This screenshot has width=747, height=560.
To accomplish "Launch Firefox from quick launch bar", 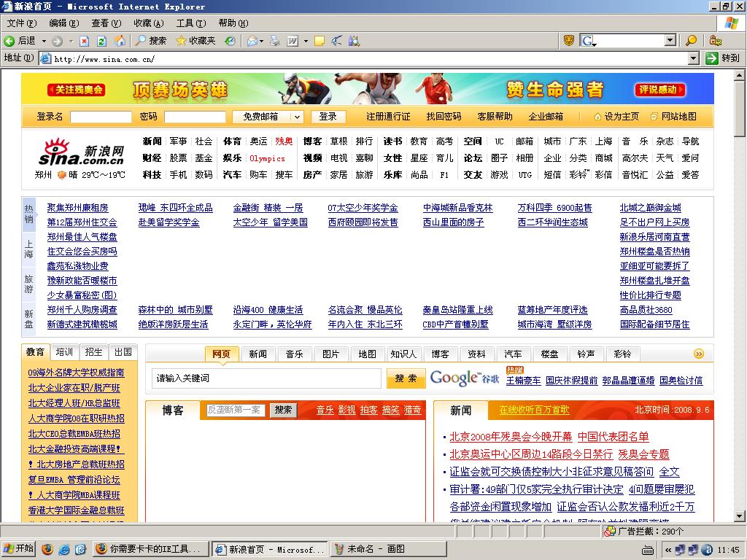I will tap(47, 549).
